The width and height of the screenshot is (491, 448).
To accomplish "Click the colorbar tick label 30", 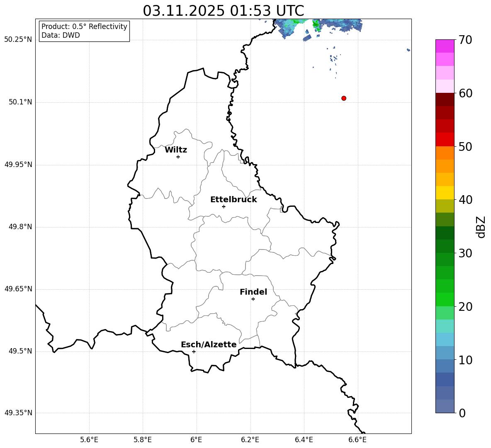I will pyautogui.click(x=466, y=253).
